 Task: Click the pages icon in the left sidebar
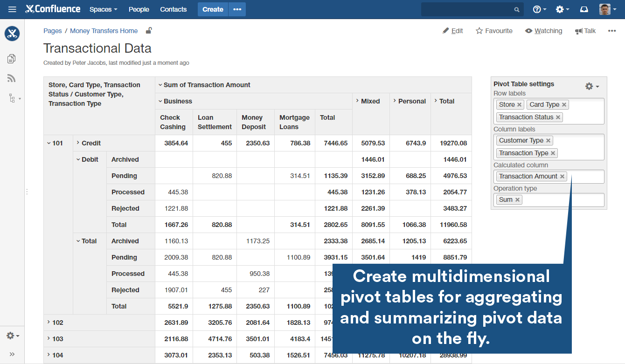tap(12, 58)
